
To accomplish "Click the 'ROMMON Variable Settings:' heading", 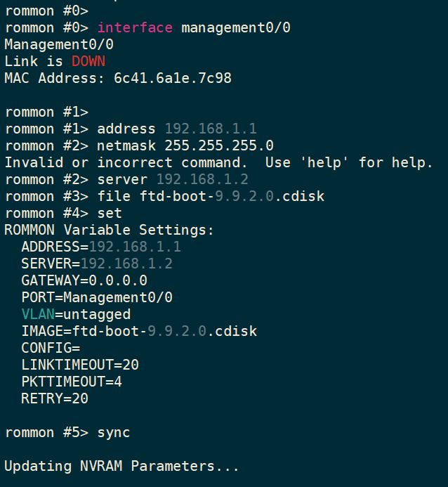I will 109,230.
